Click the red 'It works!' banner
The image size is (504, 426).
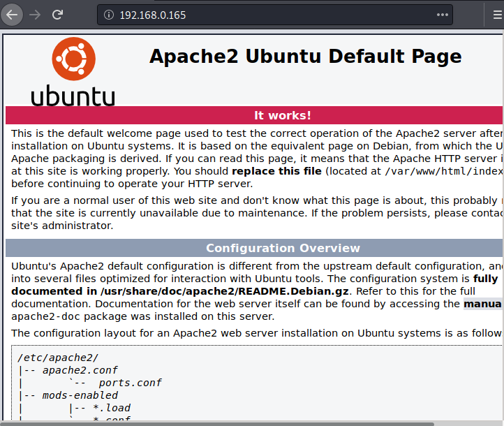(x=254, y=115)
